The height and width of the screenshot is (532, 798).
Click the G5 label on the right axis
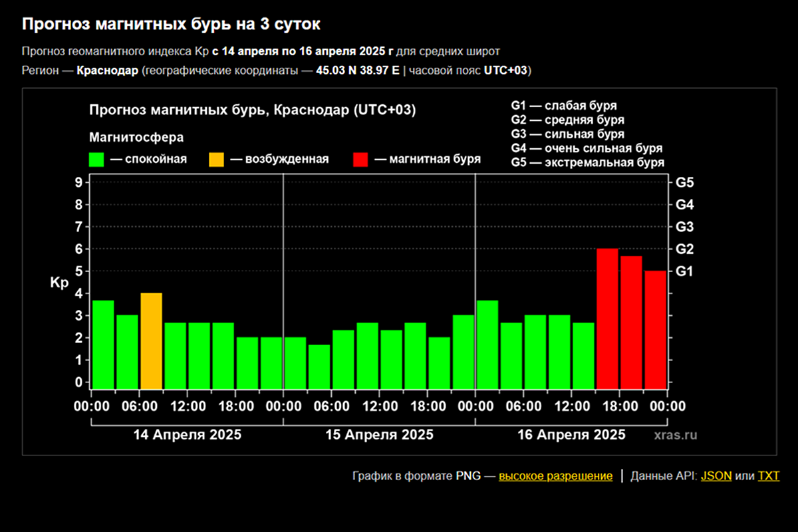click(685, 182)
